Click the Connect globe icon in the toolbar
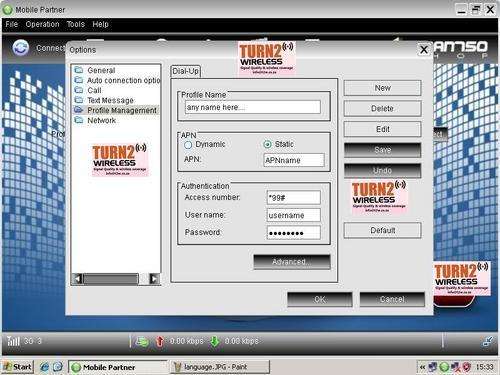500x375 pixels. pos(21,48)
